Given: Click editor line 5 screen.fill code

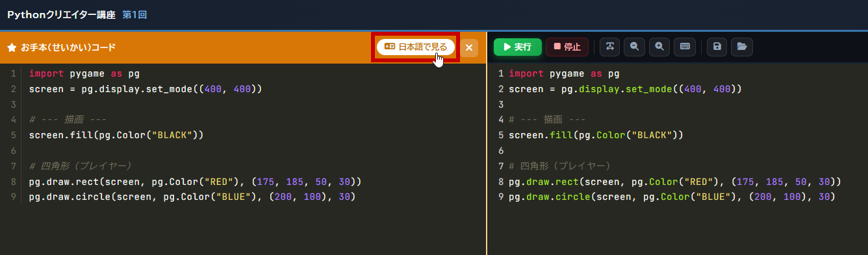Looking at the screenshot, I should pos(596,135).
